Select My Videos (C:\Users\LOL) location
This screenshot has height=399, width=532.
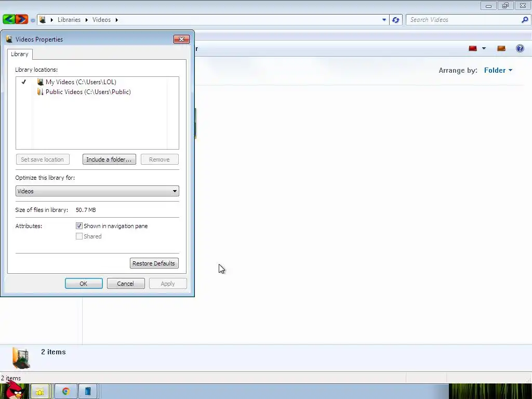coord(81,82)
